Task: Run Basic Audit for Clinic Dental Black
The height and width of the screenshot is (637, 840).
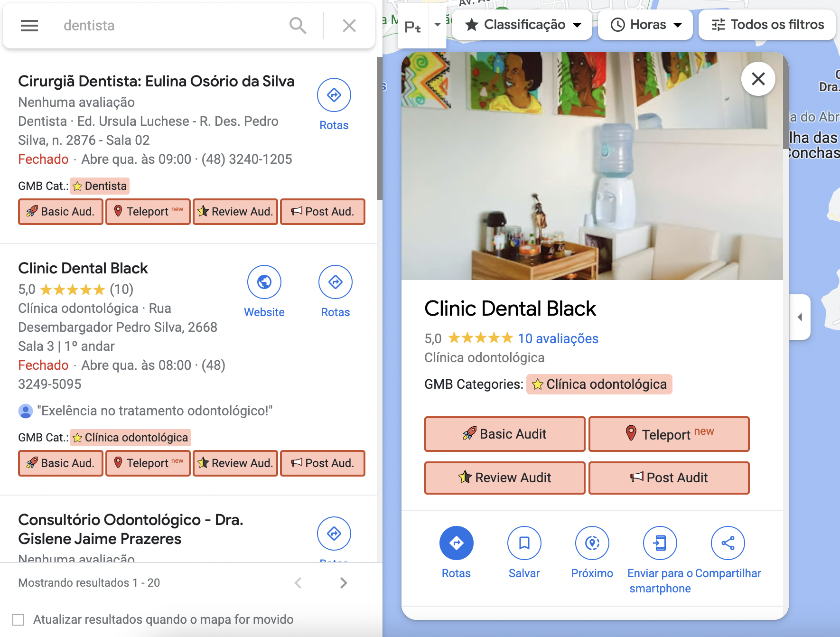Action: point(504,433)
